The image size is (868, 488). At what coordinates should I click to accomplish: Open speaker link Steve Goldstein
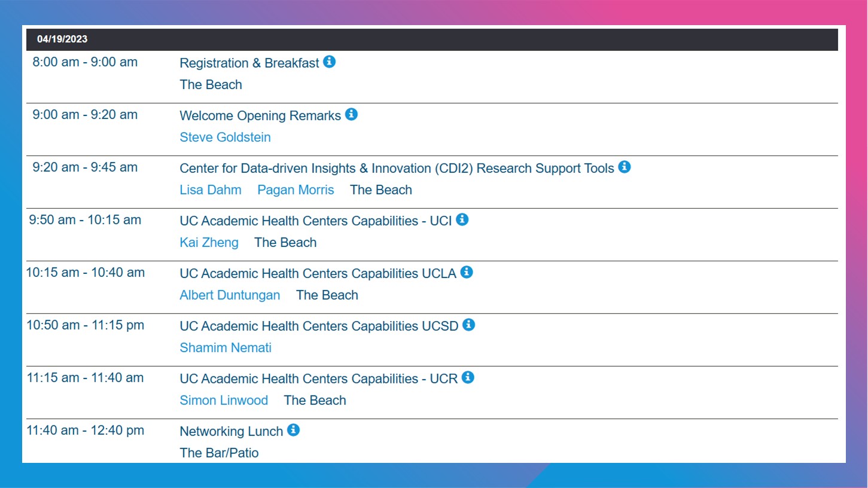click(x=225, y=138)
